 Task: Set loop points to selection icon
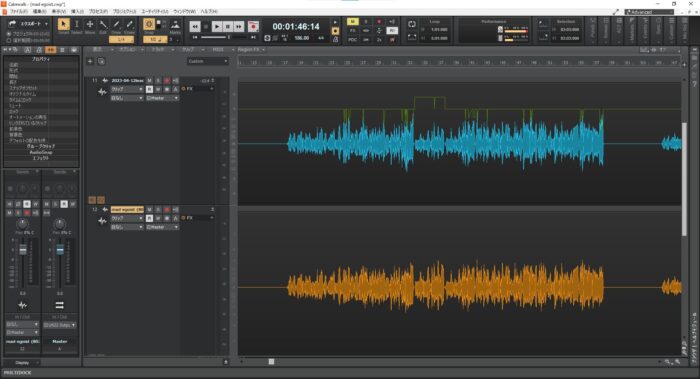point(412,37)
